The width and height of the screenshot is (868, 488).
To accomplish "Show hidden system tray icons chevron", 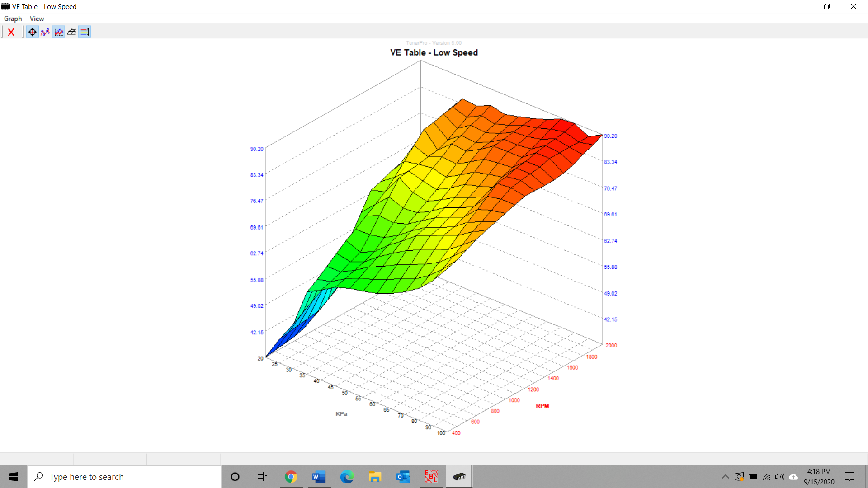I will click(725, 477).
